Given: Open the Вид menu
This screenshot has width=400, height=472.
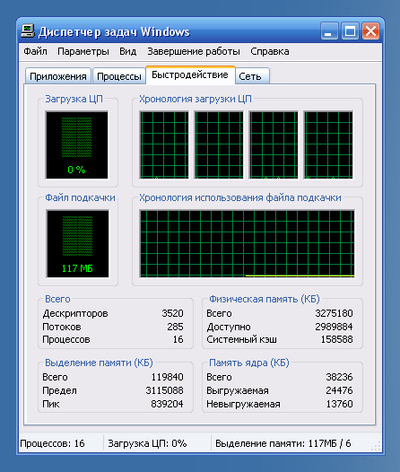Looking at the screenshot, I should click(x=128, y=52).
